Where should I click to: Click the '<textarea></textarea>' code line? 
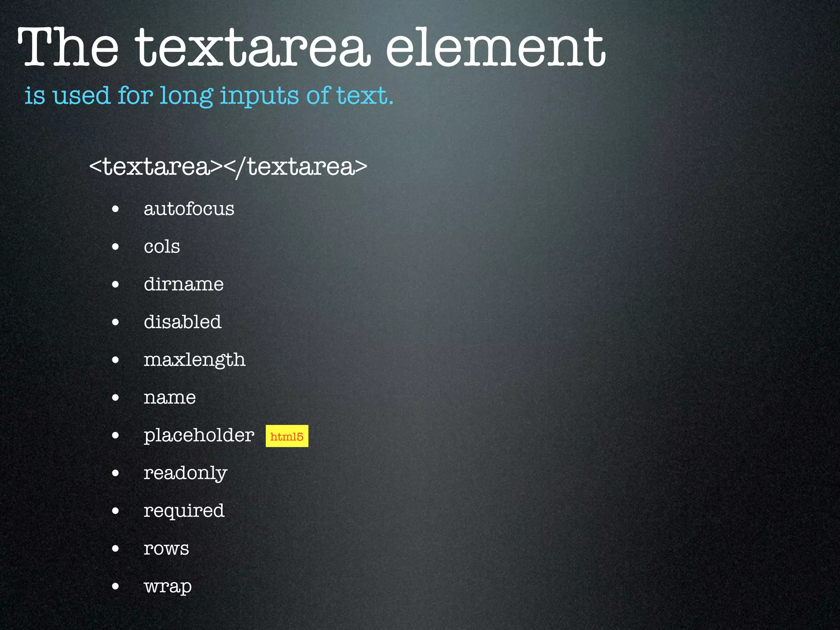click(x=228, y=167)
